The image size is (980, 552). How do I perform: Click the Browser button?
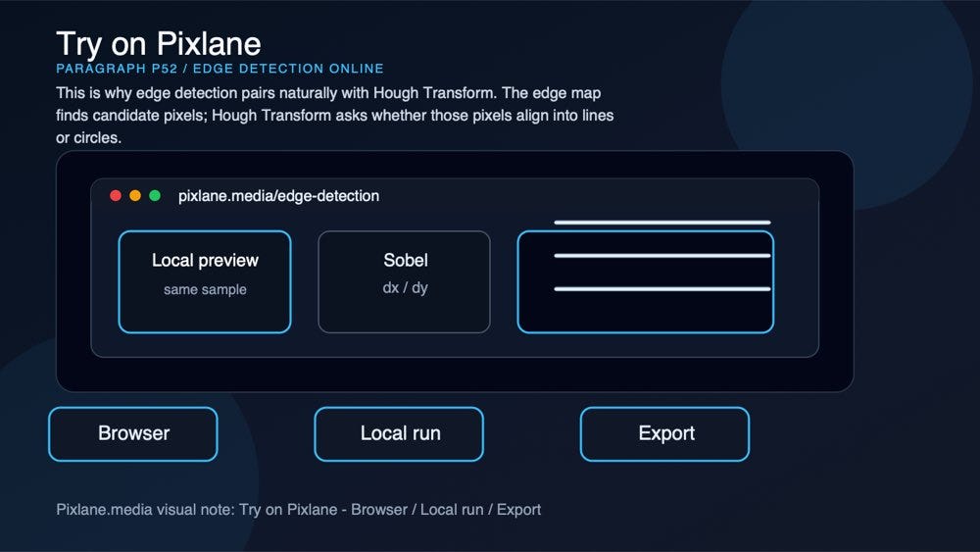pos(133,433)
